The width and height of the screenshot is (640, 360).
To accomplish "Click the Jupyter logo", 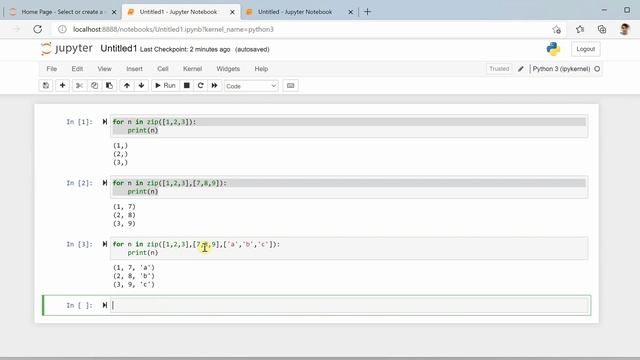I will 67,49.
